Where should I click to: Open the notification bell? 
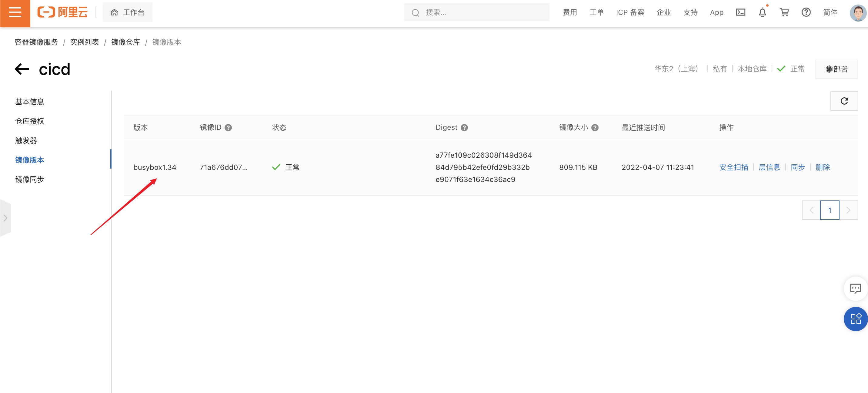pyautogui.click(x=762, y=12)
